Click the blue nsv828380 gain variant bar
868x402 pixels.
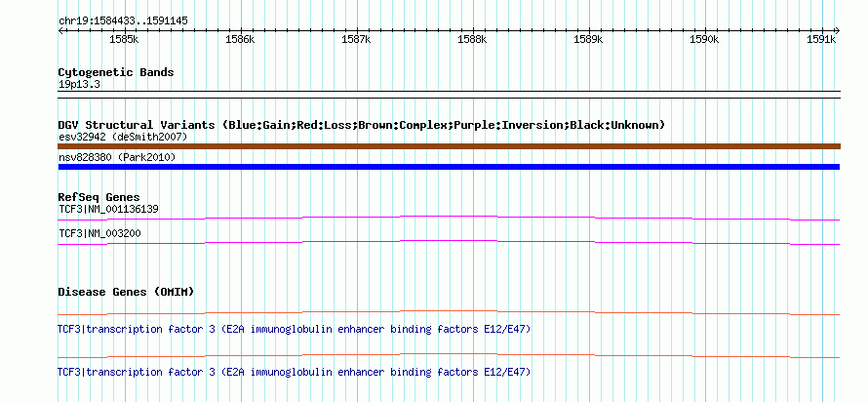pyautogui.click(x=449, y=167)
